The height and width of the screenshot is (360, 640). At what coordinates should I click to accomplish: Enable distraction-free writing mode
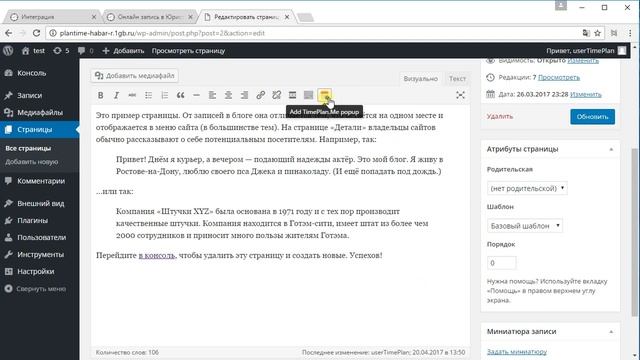pyautogui.click(x=460, y=95)
